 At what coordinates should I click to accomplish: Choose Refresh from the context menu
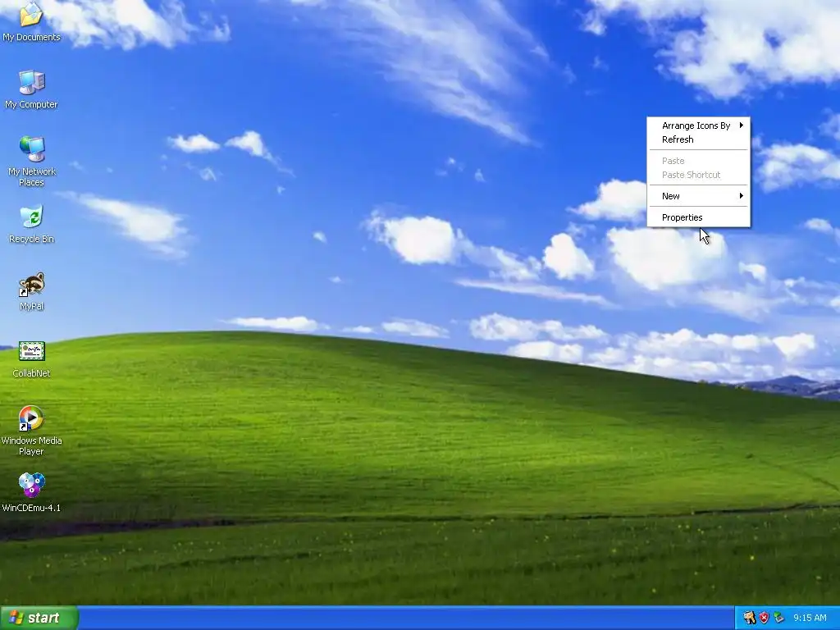(699, 139)
